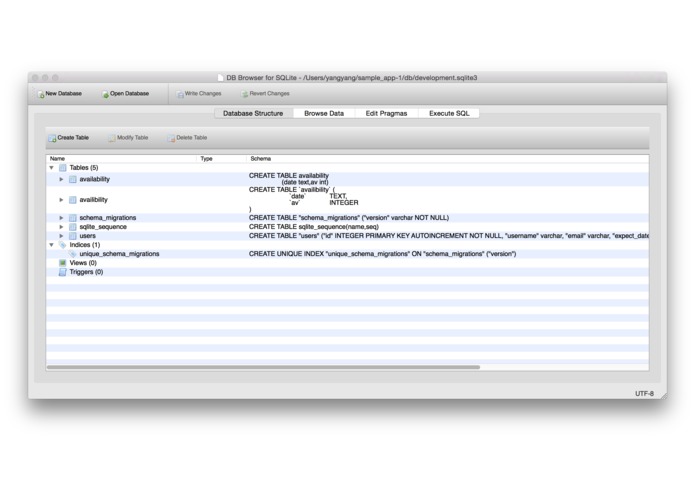This screenshot has width=695, height=494.
Task: Expand the sqlite_sequence table row
Action: coord(61,227)
